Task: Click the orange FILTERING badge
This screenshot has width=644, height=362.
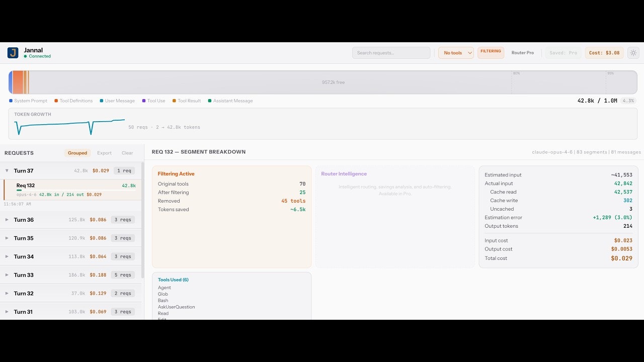Action: click(x=491, y=51)
